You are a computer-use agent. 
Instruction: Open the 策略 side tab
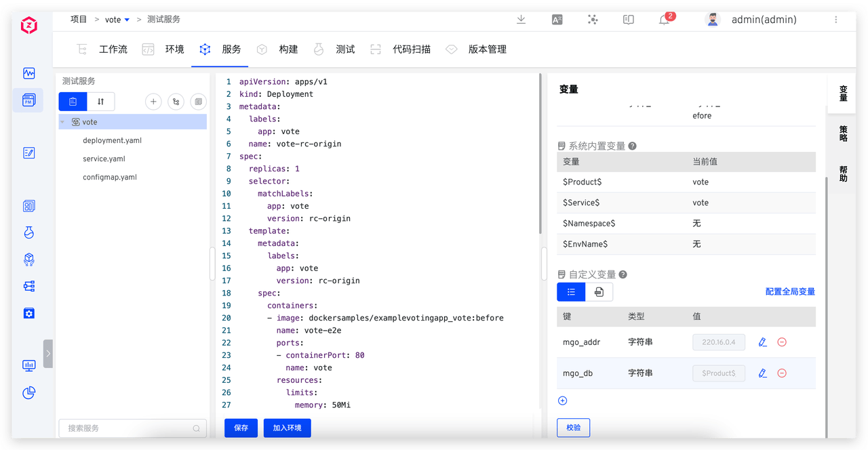click(843, 133)
